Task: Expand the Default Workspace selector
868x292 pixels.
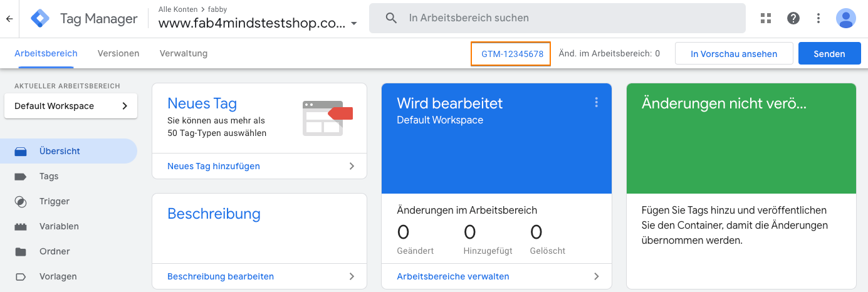Action: [70, 106]
